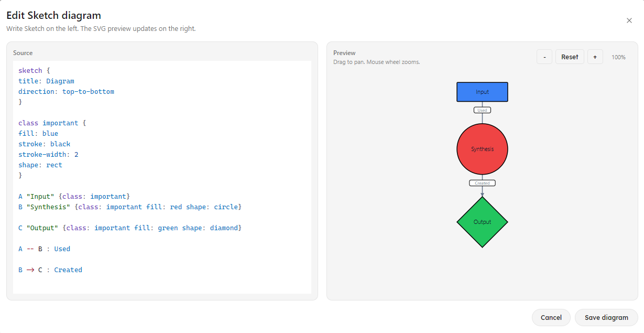Reset the preview zoom
Viewport: 644px width, 333px height.
[x=570, y=57]
